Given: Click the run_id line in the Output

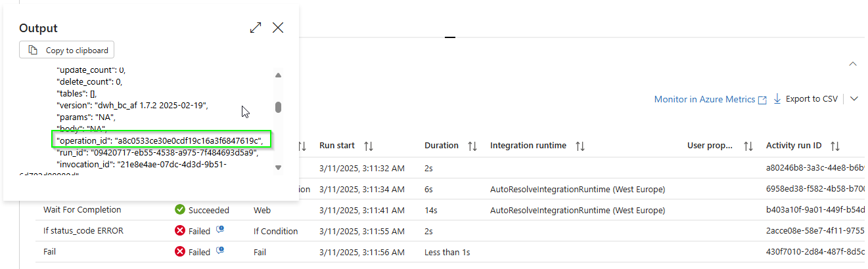Looking at the screenshot, I should point(158,152).
